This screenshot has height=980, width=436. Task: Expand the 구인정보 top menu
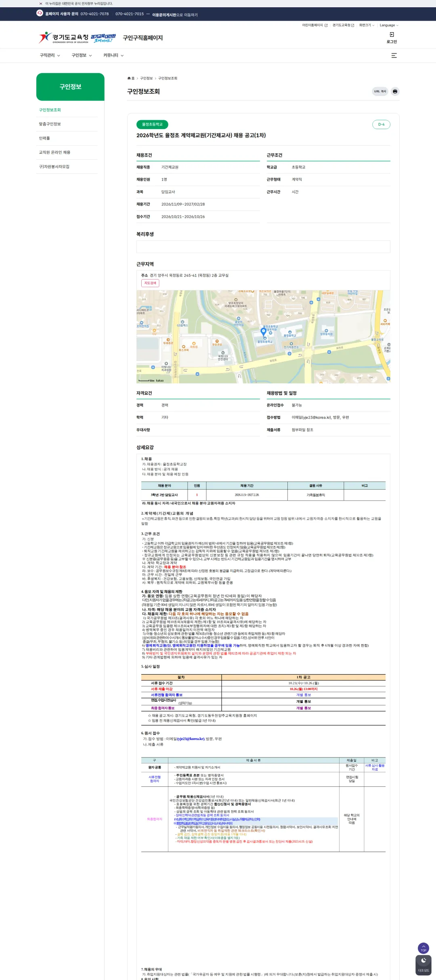pos(82,56)
